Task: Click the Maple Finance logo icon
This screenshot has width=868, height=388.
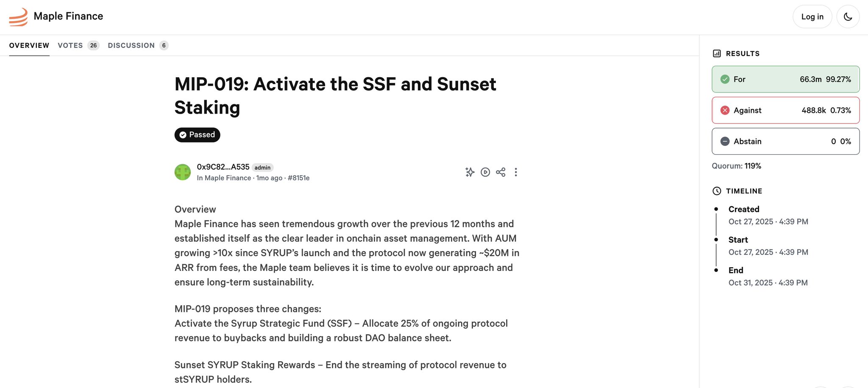Action: [18, 17]
